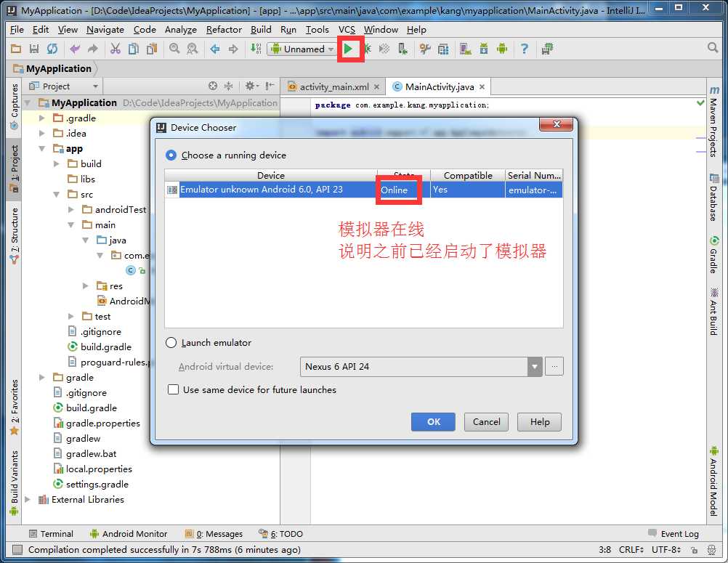Screen dimensions: 728x563
Task: Expand the .idea folder
Action: [x=42, y=133]
